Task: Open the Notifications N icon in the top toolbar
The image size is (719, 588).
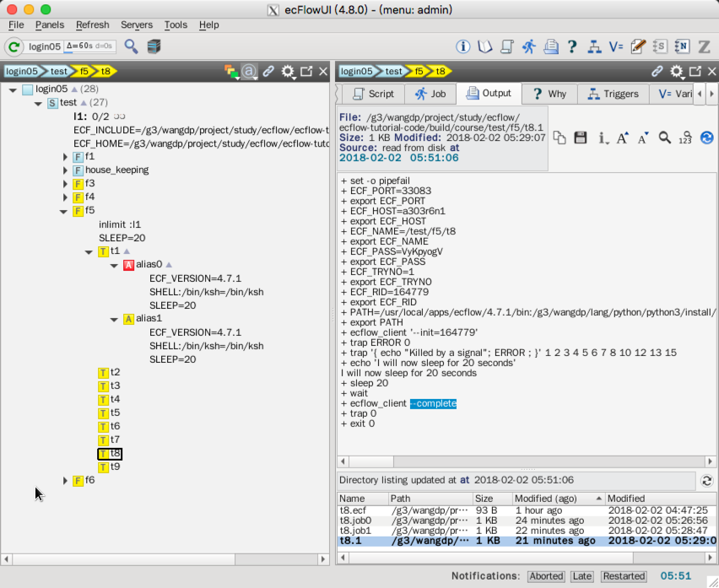Action: coord(682,46)
